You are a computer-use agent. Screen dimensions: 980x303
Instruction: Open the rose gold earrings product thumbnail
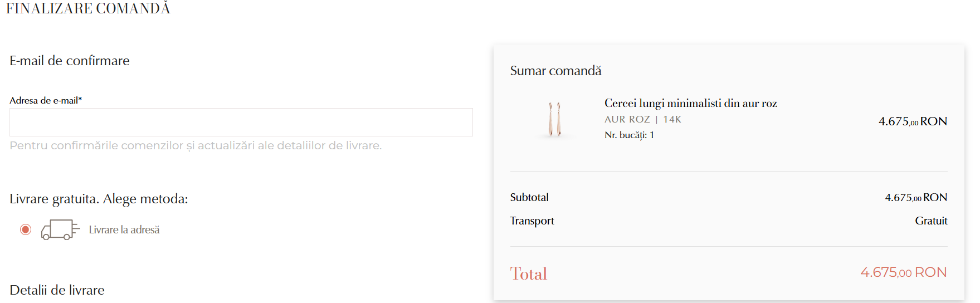point(554,119)
